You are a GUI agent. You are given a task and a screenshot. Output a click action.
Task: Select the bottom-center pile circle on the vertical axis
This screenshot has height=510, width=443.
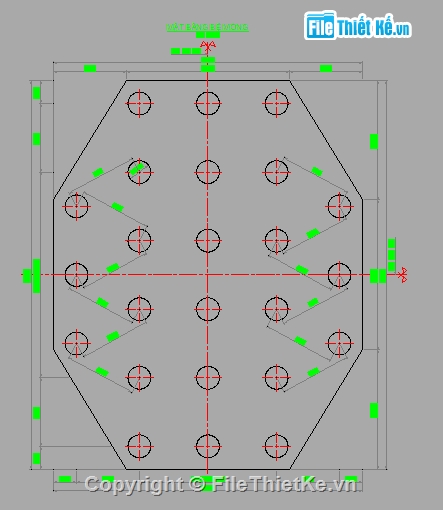[x=208, y=446]
